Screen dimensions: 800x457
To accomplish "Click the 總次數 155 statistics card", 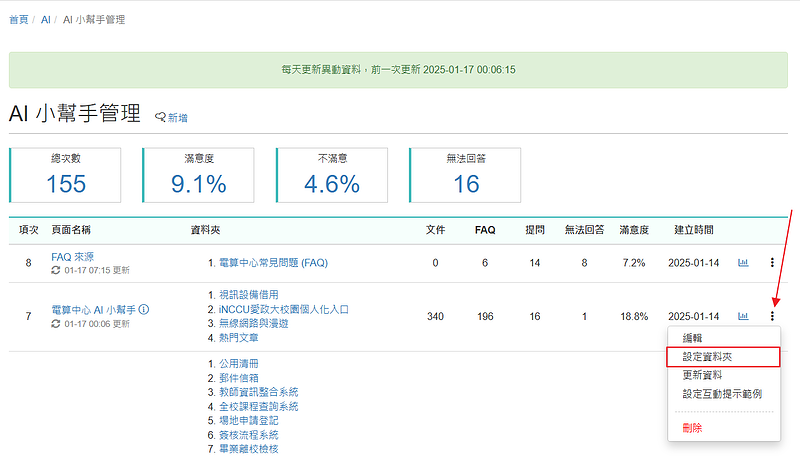I will [x=66, y=174].
